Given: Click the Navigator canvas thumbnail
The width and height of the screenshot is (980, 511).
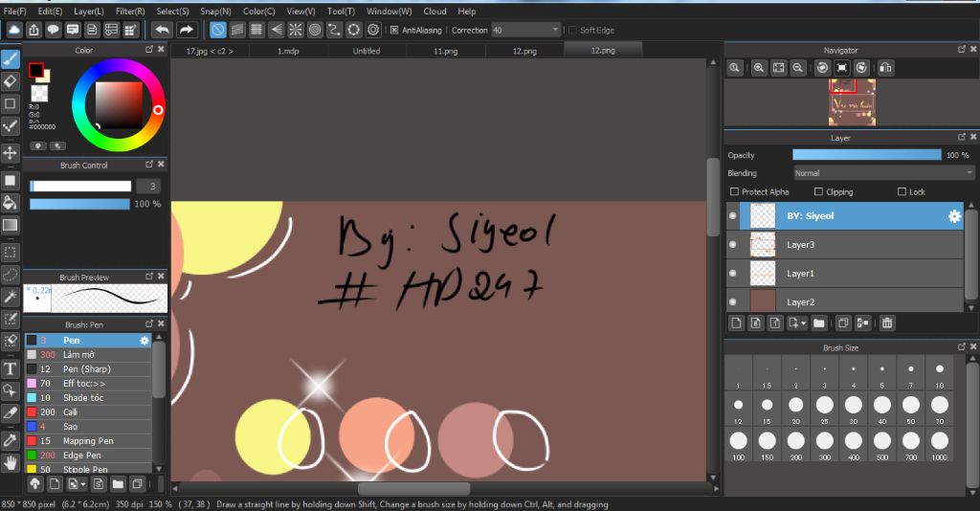Looking at the screenshot, I should click(852, 102).
